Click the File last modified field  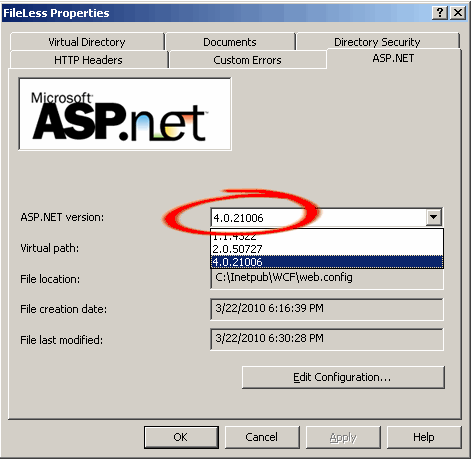click(x=327, y=339)
